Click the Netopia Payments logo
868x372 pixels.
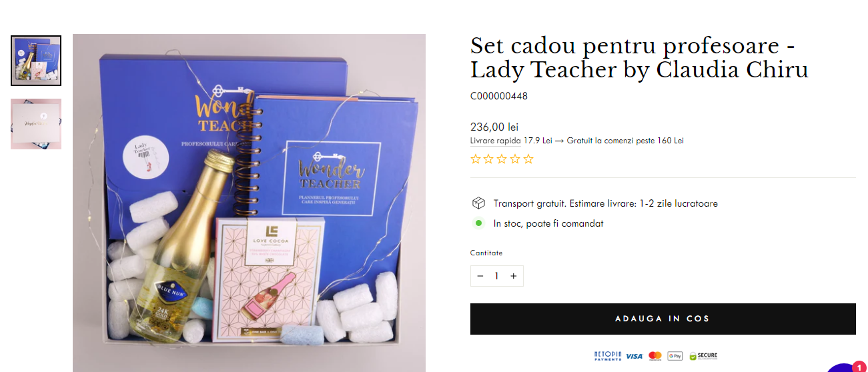[x=608, y=356]
